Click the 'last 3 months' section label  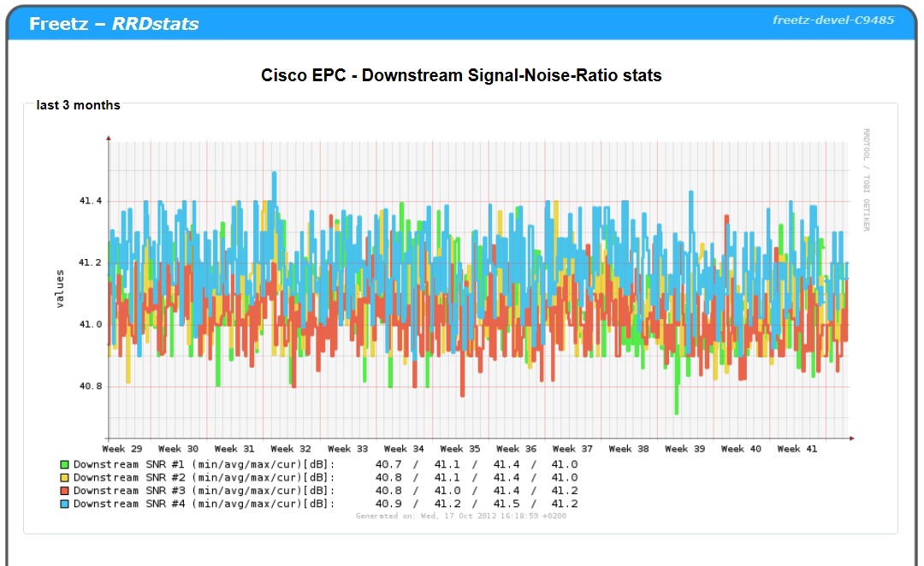coord(78,105)
